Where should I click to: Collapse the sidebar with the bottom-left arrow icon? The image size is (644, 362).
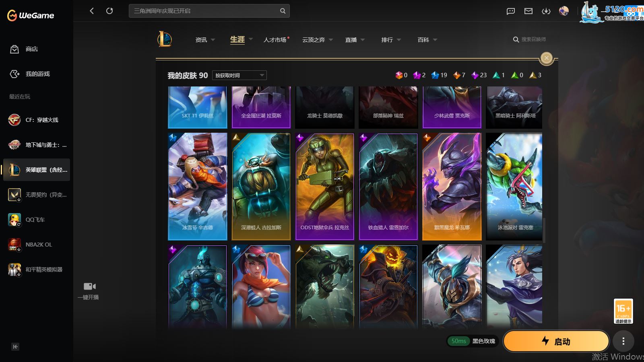(x=15, y=347)
